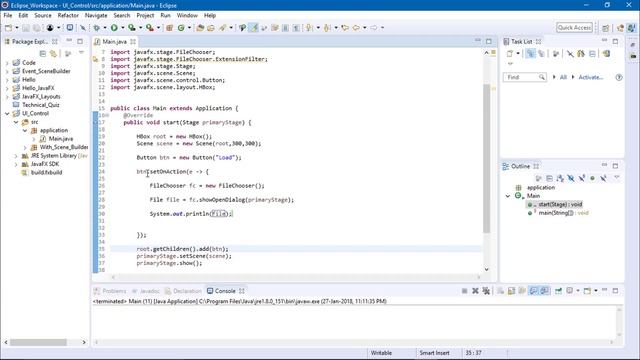Expand the Hello_JavaFX project node
640x360 pixels.
(x=7, y=88)
